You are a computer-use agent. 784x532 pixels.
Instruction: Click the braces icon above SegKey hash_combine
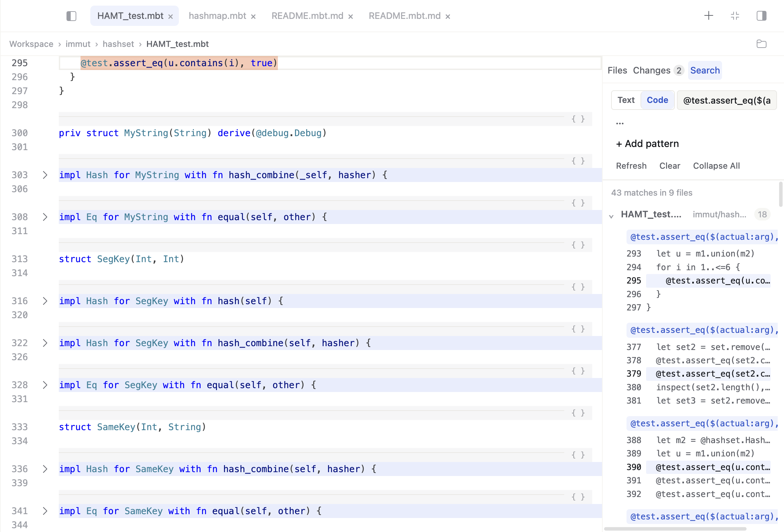point(578,329)
